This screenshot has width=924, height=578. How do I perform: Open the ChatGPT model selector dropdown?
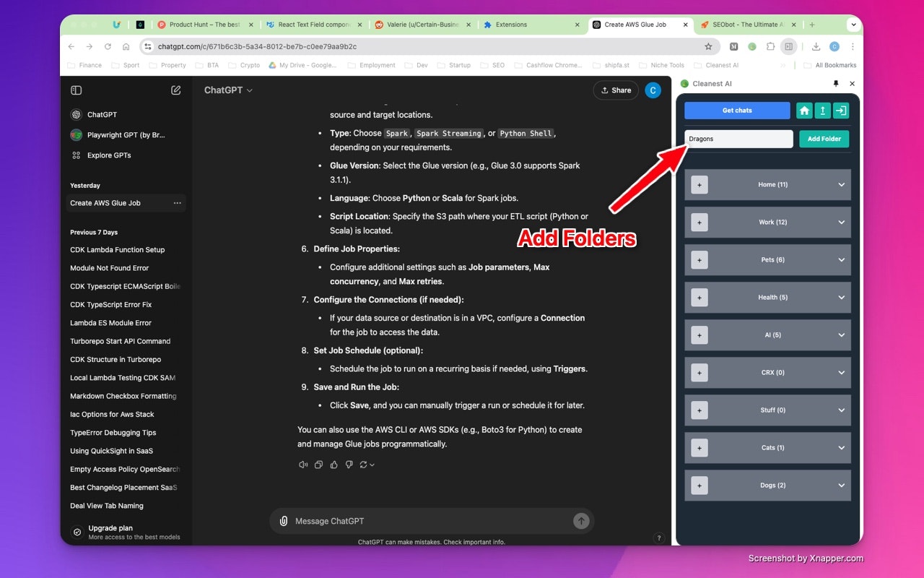tap(228, 90)
